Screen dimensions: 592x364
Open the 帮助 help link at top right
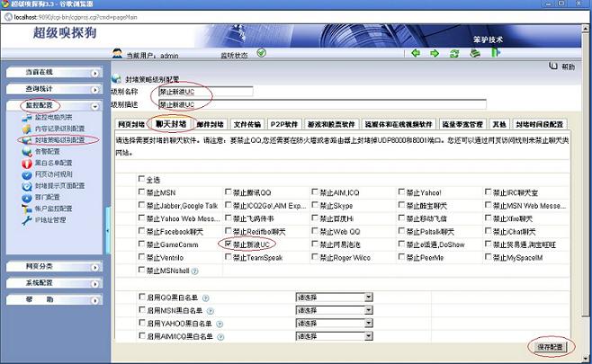point(563,67)
